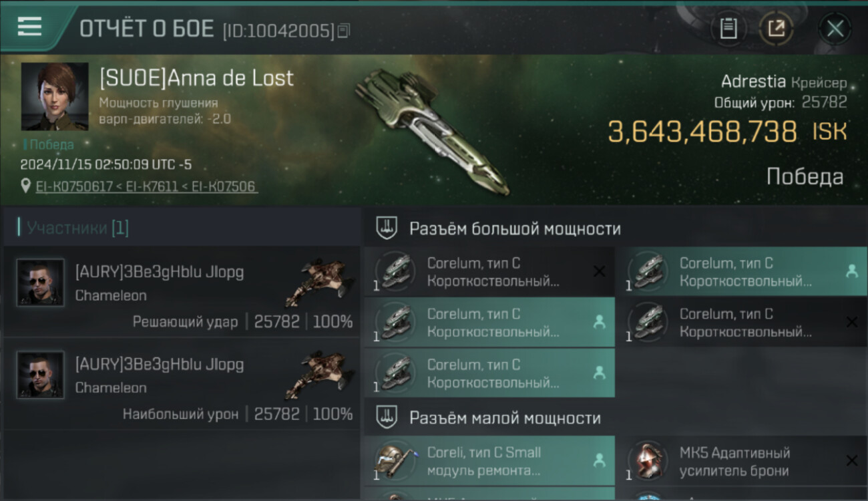868x501 pixels.
Task: Click the location pin icon
Action: (x=26, y=186)
